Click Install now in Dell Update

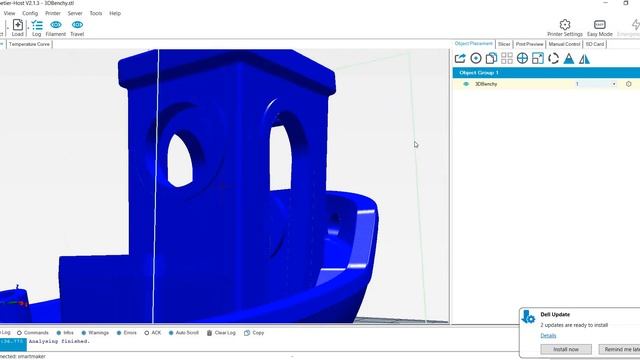566,349
